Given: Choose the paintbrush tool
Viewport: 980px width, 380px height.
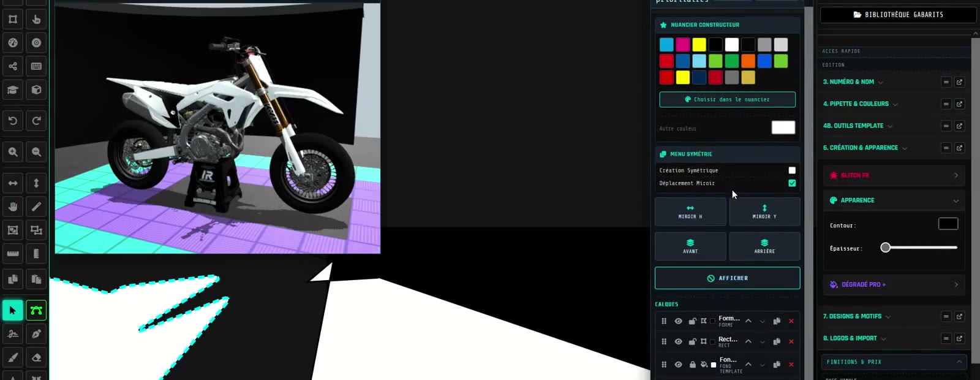Looking at the screenshot, I should (13, 357).
